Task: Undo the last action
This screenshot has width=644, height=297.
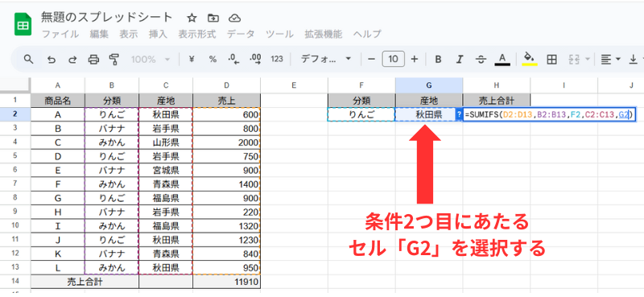Action: tap(52, 59)
